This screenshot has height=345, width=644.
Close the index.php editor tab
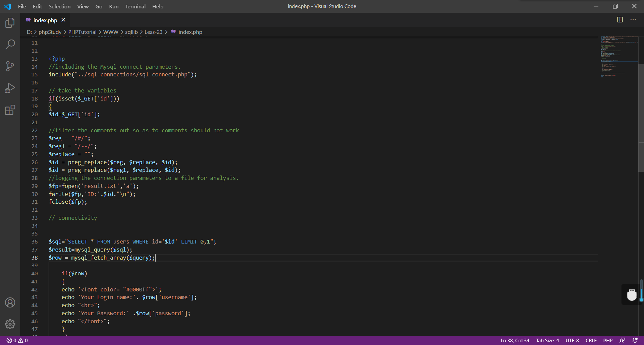[63, 20]
